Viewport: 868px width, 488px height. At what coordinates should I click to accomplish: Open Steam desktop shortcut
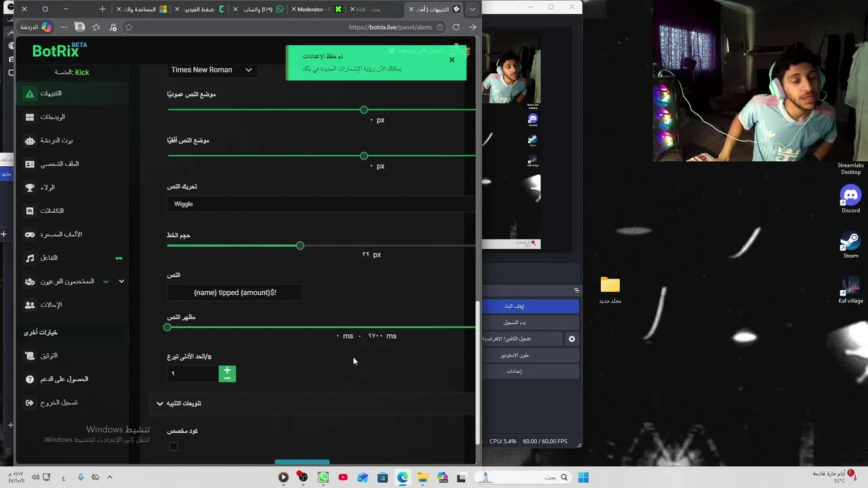[x=850, y=245]
